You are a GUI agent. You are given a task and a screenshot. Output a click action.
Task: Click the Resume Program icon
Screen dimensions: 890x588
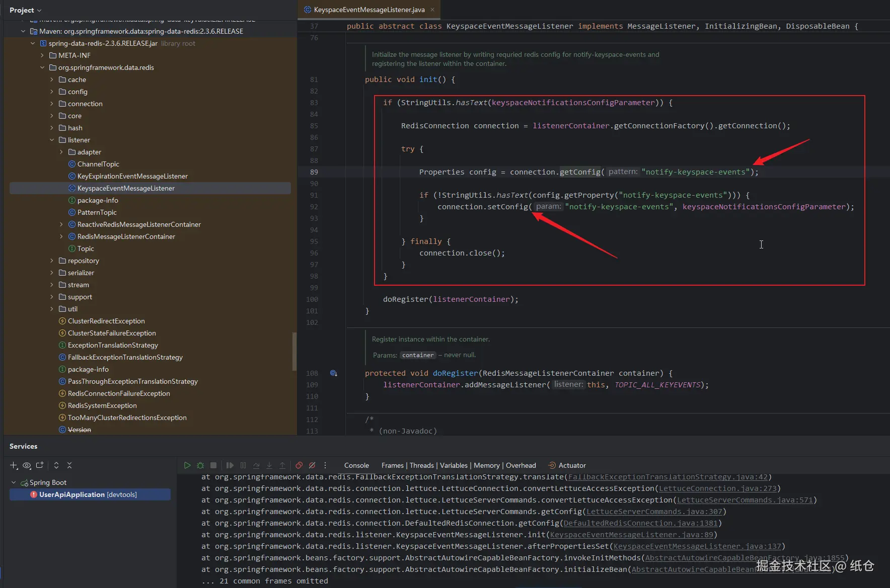230,465
